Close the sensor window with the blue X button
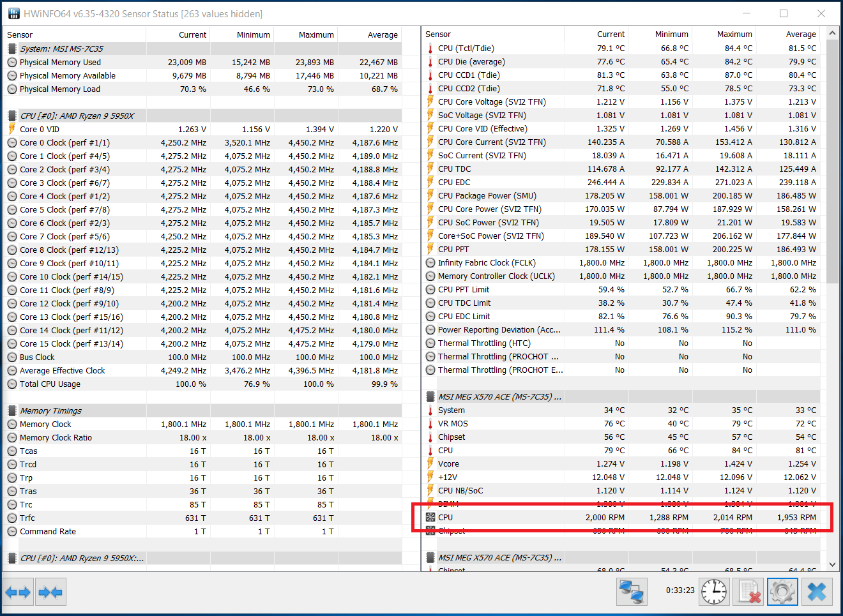The height and width of the screenshot is (616, 843). (817, 591)
